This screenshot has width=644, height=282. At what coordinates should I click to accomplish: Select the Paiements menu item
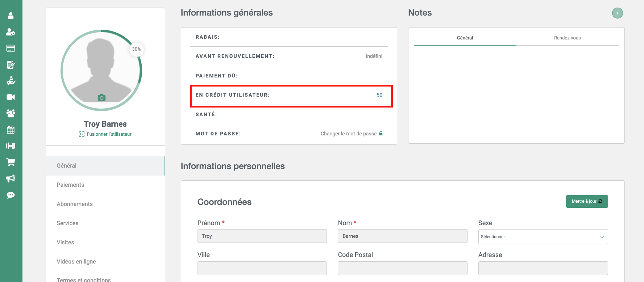pyautogui.click(x=70, y=185)
